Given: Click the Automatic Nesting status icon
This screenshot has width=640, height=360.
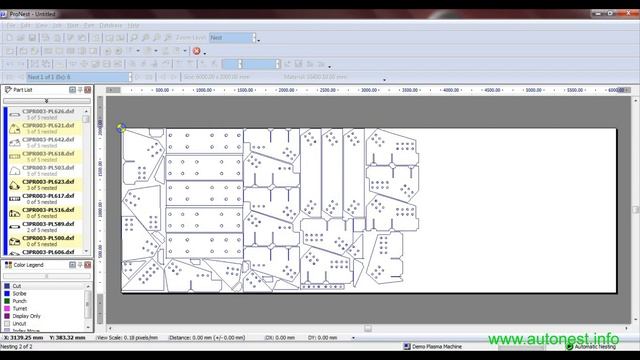Looking at the screenshot, I should (x=569, y=347).
